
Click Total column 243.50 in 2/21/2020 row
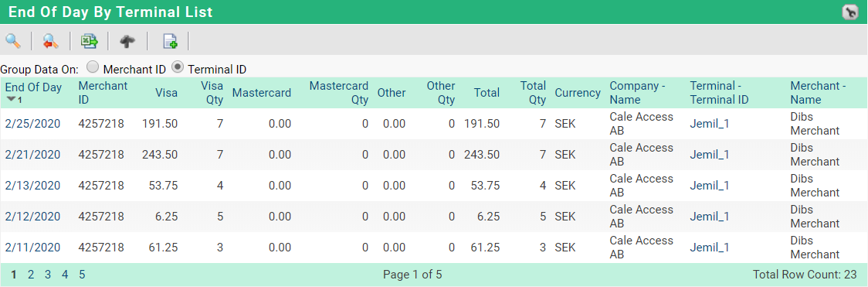tap(482, 155)
